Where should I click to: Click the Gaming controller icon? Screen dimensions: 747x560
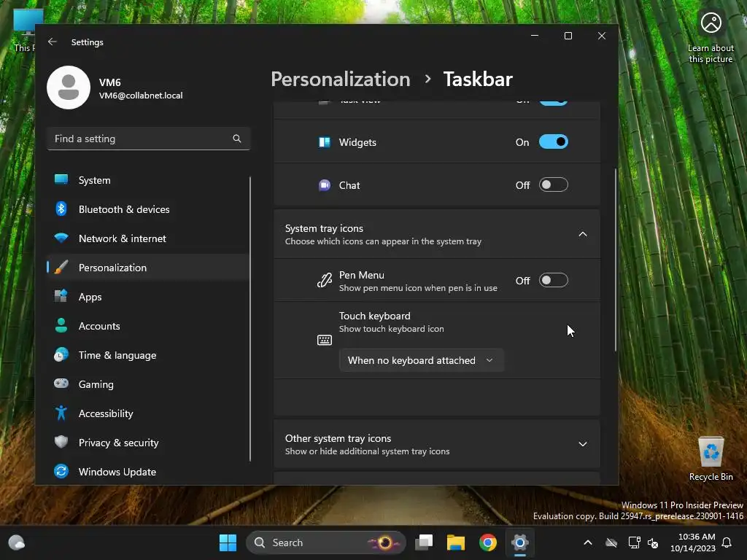61,384
